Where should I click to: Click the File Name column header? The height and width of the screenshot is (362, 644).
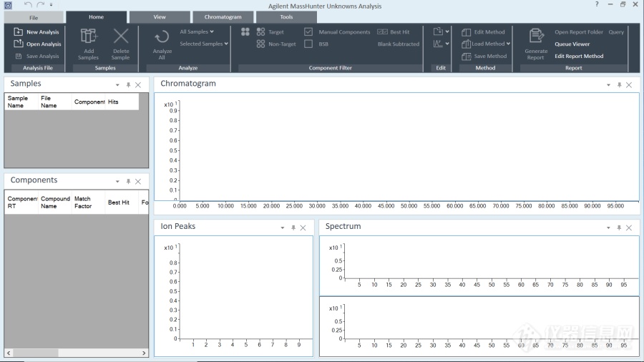click(x=54, y=102)
